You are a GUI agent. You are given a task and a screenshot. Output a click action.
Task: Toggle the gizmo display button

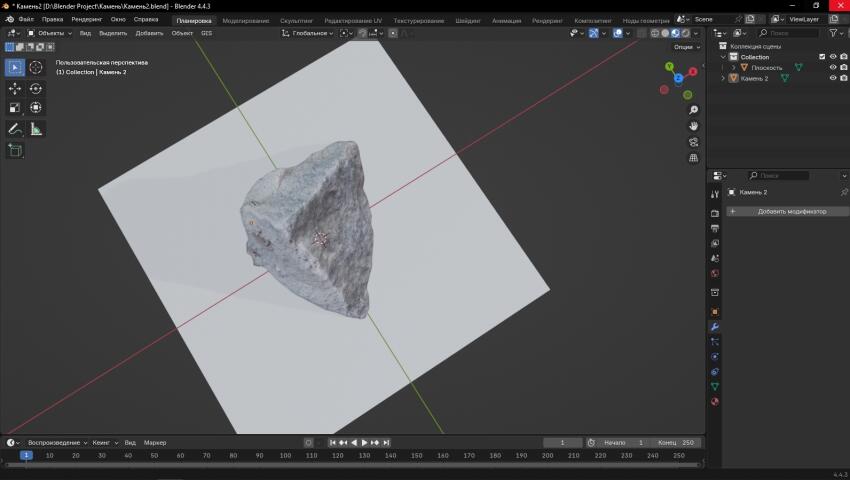click(594, 33)
